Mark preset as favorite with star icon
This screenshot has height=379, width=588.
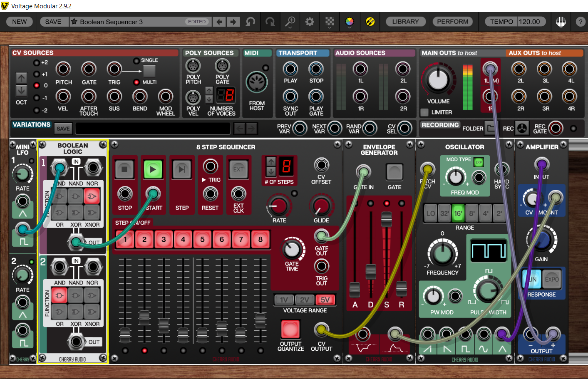coord(74,22)
